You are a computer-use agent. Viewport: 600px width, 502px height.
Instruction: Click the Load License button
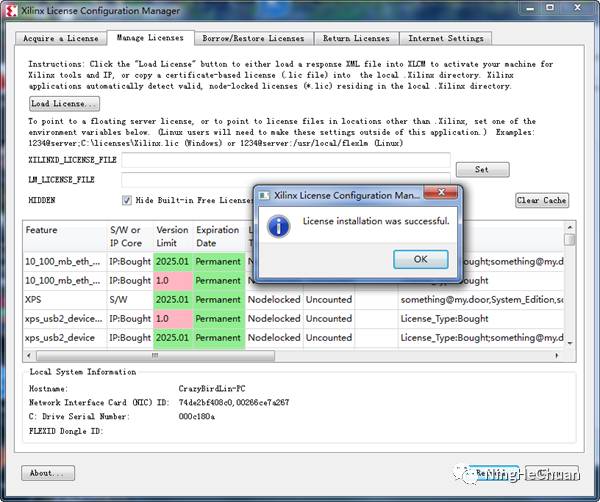click(x=64, y=104)
